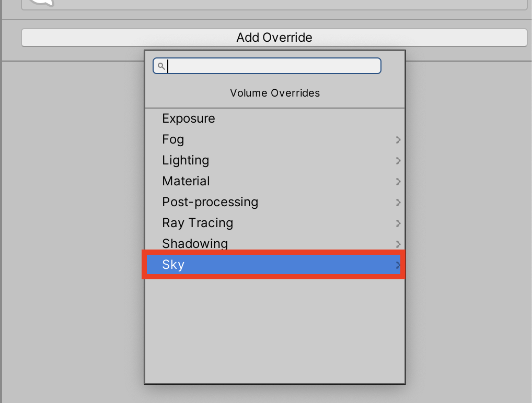Open the Shadowing override category

(195, 243)
